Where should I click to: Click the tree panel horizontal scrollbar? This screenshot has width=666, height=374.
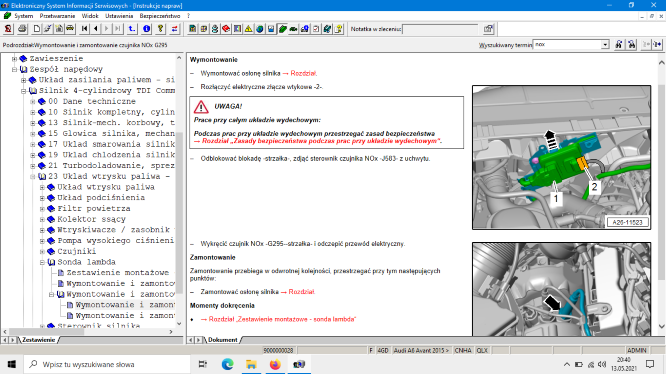(x=88, y=332)
